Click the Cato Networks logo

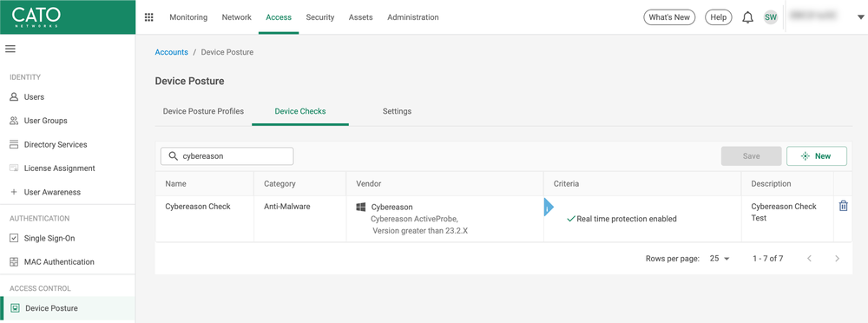click(36, 17)
